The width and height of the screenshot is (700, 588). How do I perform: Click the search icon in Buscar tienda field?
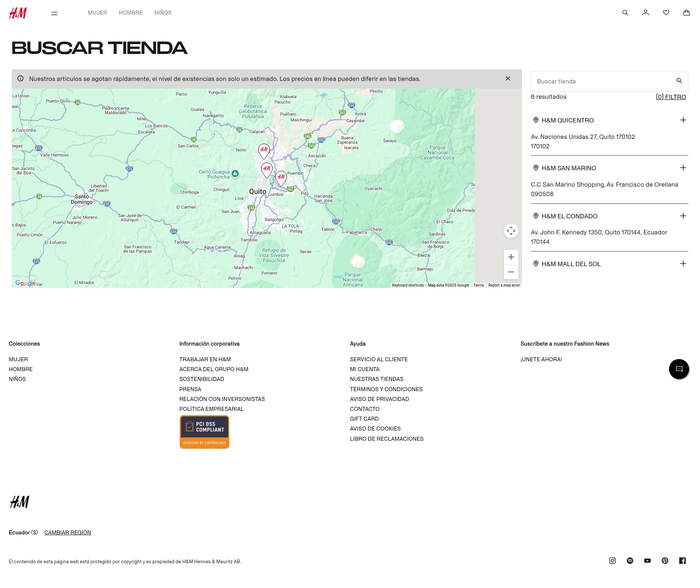click(x=679, y=81)
